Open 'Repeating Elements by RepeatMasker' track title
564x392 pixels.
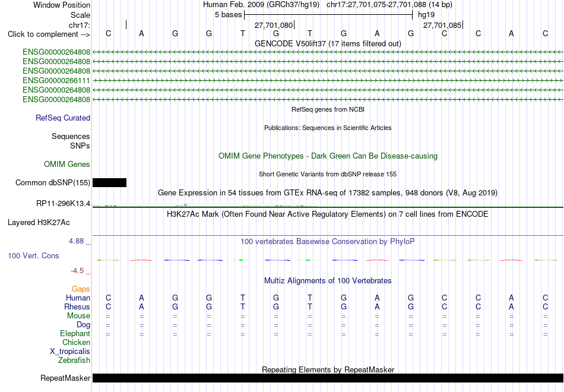328,369
